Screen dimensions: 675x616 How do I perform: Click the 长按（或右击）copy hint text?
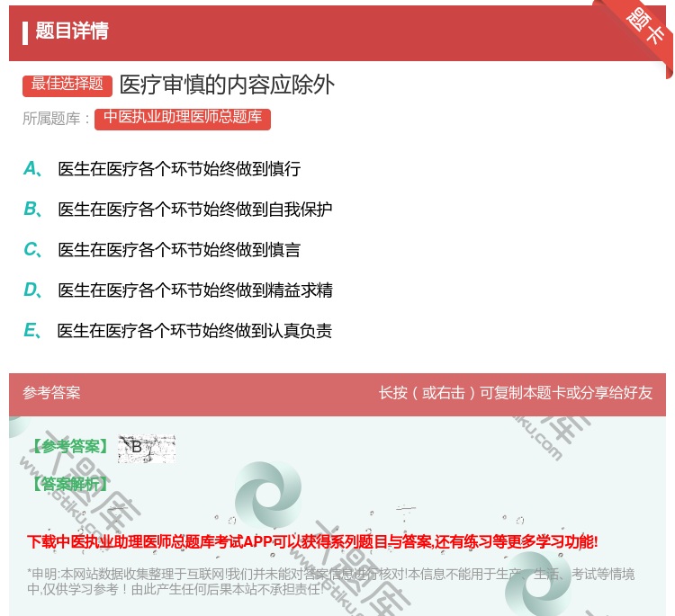pyautogui.click(x=516, y=393)
